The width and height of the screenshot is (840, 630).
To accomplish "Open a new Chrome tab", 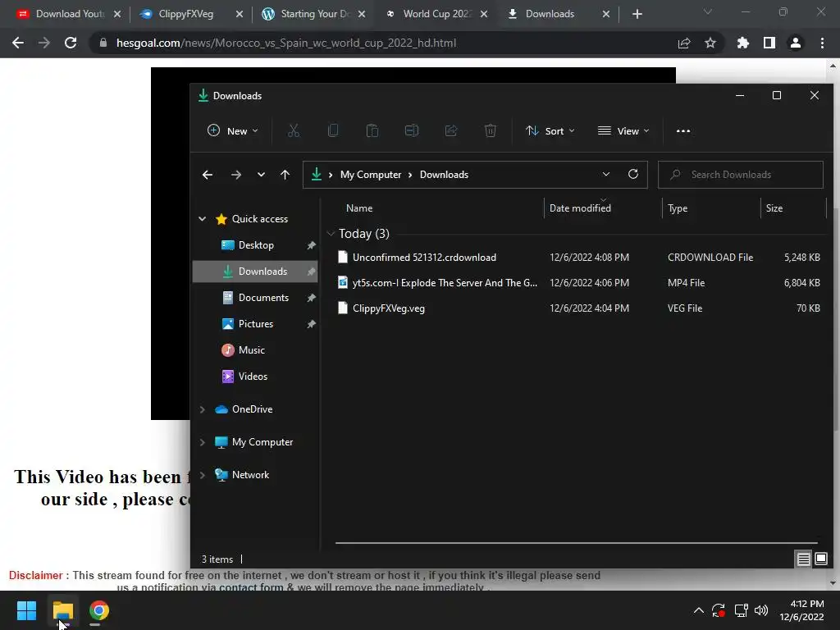I will tap(637, 14).
